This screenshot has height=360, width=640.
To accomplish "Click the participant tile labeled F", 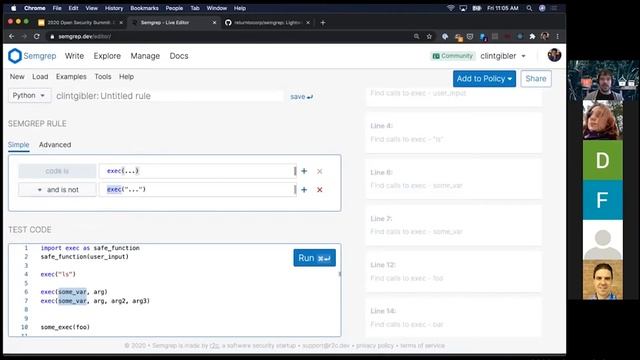I will [602, 200].
